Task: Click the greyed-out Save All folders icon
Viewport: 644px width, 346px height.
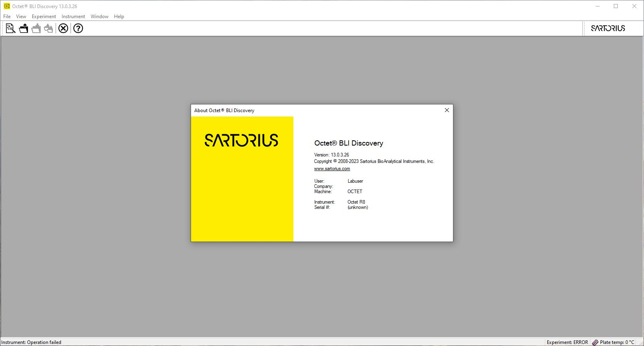Action: [49, 28]
